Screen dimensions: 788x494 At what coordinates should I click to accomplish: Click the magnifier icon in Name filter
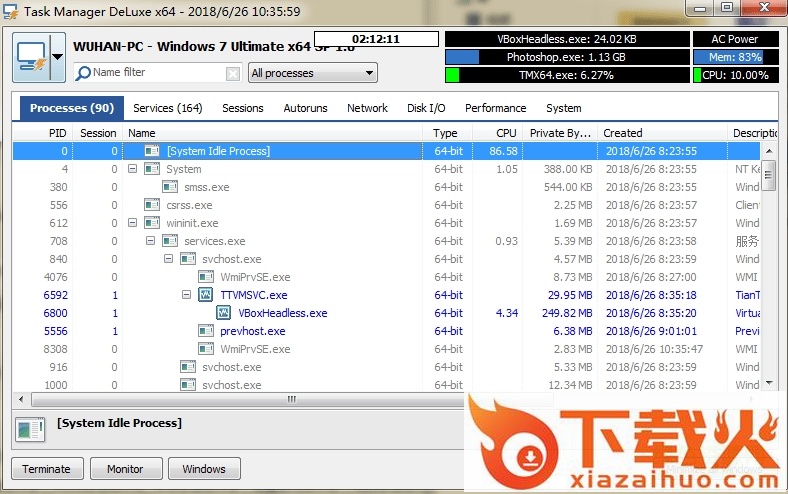click(x=83, y=73)
